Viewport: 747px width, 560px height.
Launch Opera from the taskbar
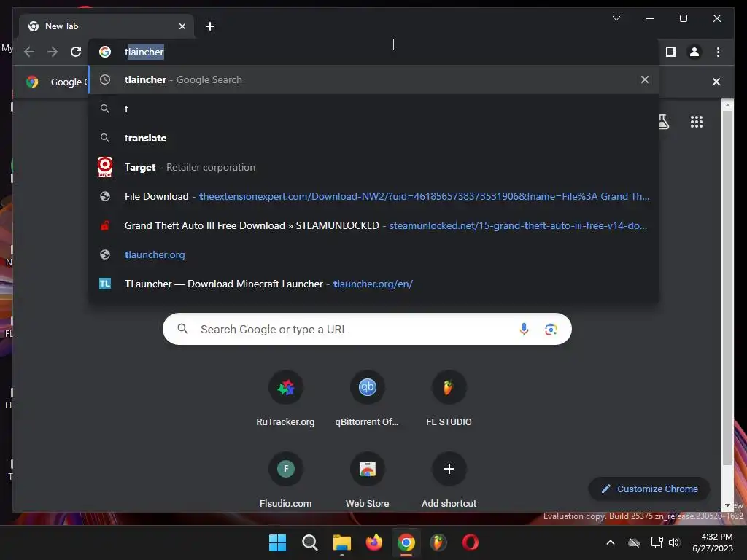[x=471, y=542]
